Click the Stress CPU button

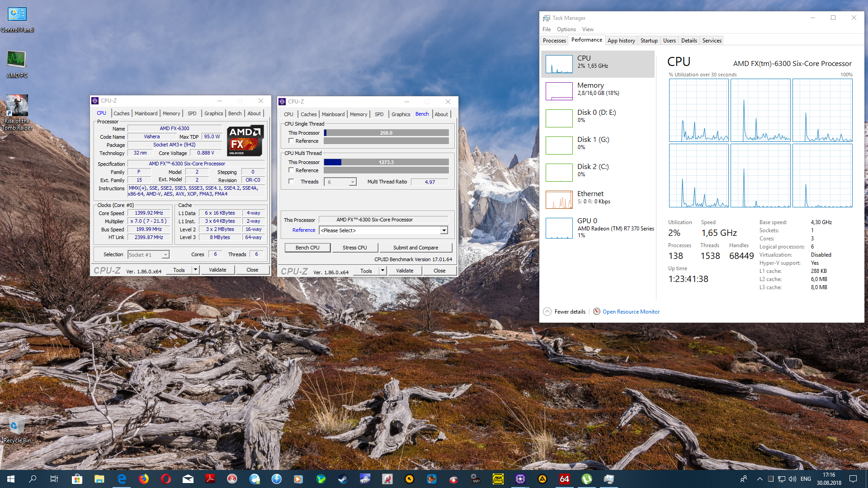pos(355,248)
